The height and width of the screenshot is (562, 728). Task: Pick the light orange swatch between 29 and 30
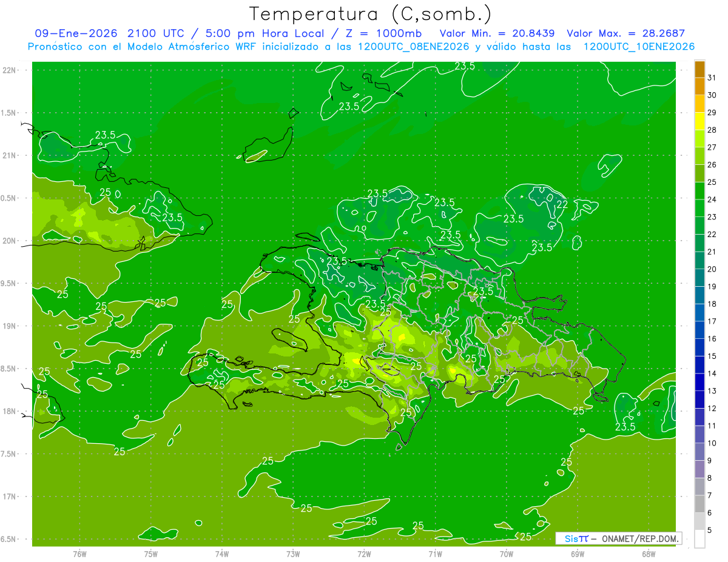tap(699, 104)
